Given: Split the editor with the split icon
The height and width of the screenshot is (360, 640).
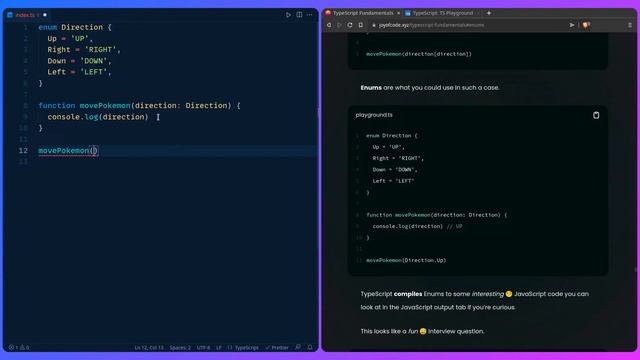Looking at the screenshot, I should click(x=299, y=15).
